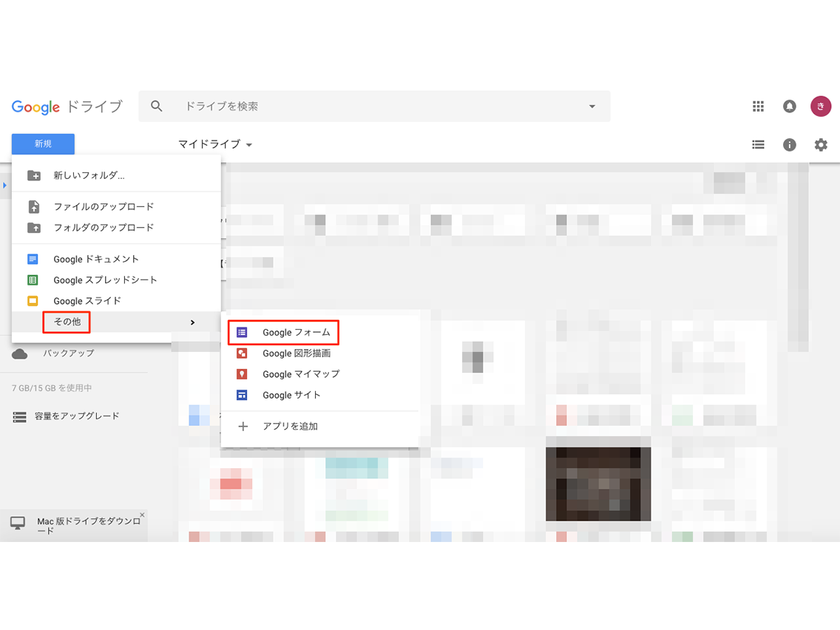840x630 pixels.
Task: Open the notifications bell icon
Action: 789,106
